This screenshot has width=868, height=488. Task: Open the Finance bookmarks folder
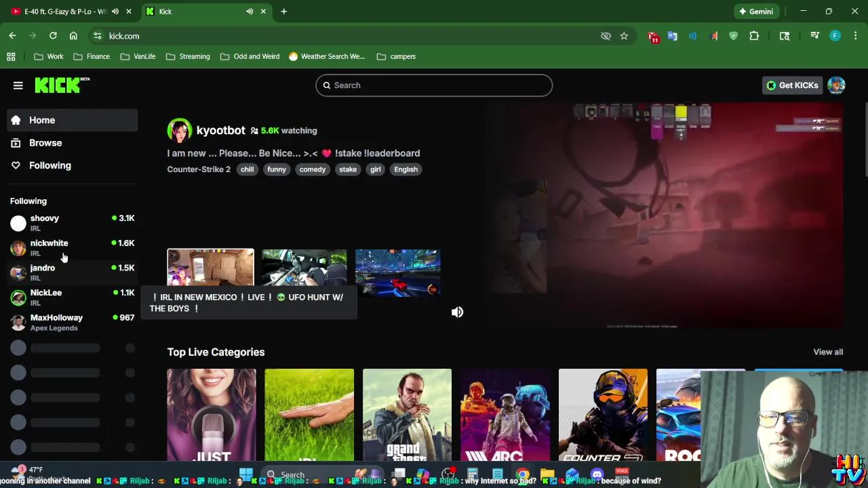(x=92, y=56)
